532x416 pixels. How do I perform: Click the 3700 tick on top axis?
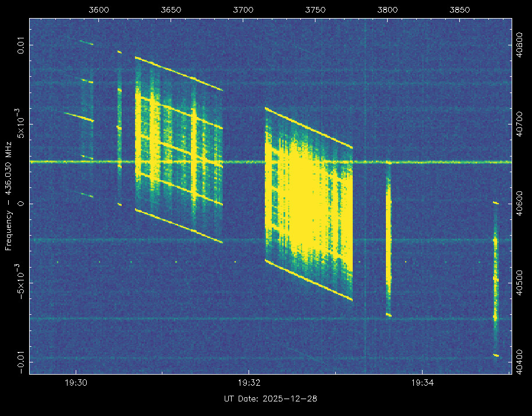(x=243, y=10)
